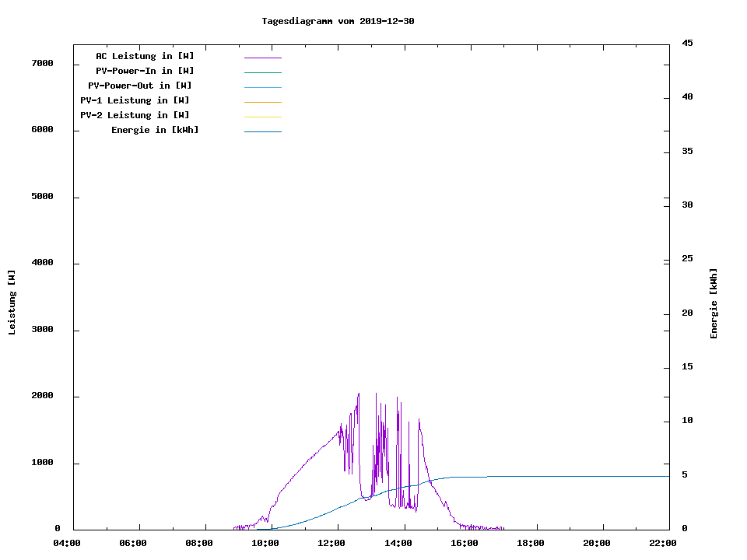Click the flat blue energy line near 20:00
Image resolution: width=747 pixels, height=560 pixels.
tap(597, 476)
